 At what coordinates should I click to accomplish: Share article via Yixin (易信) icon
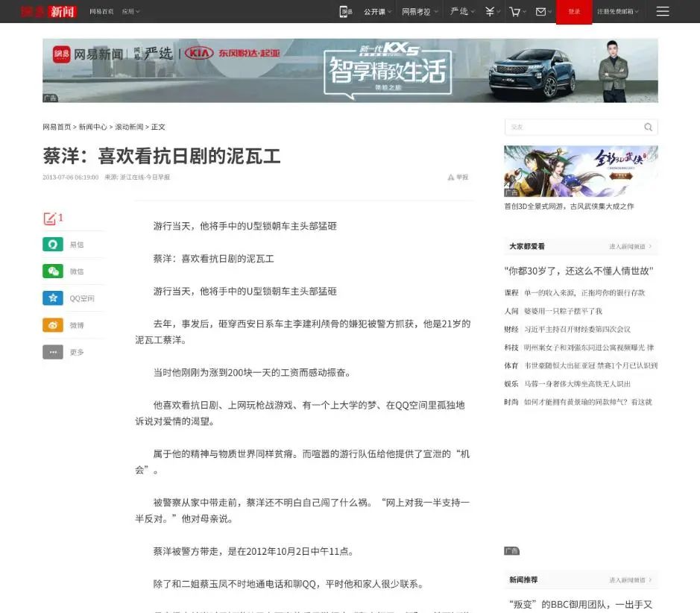[52, 245]
